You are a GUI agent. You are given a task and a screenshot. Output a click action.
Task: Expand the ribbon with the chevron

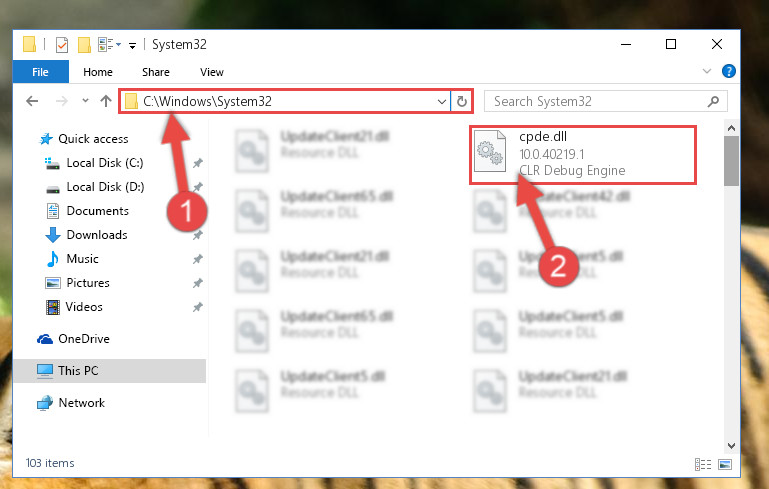click(x=707, y=71)
